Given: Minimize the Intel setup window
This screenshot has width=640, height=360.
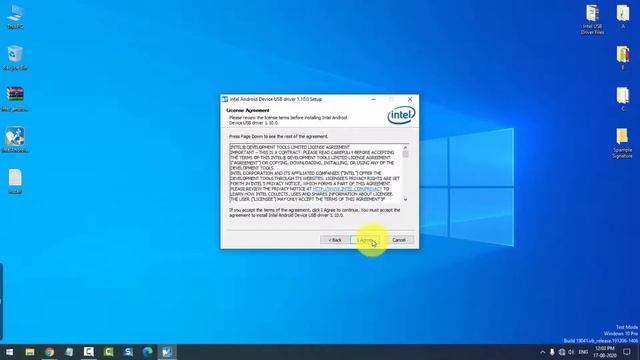Looking at the screenshot, I should (373, 99).
